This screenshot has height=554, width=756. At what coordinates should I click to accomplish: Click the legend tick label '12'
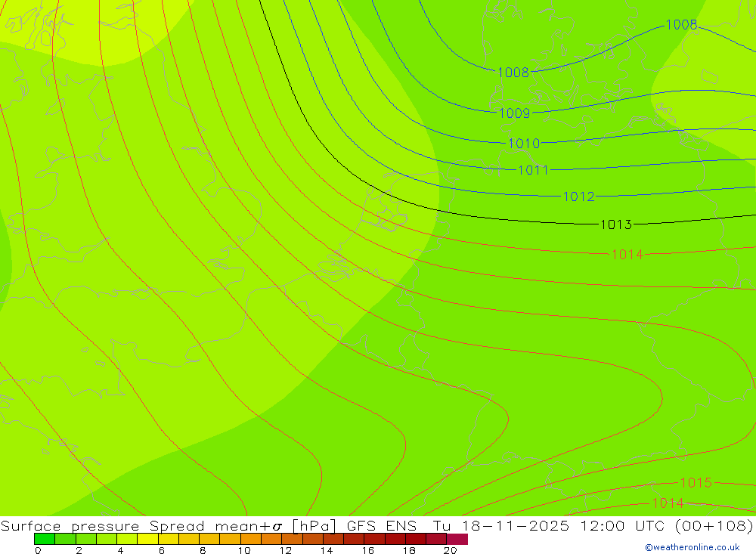coord(286,550)
